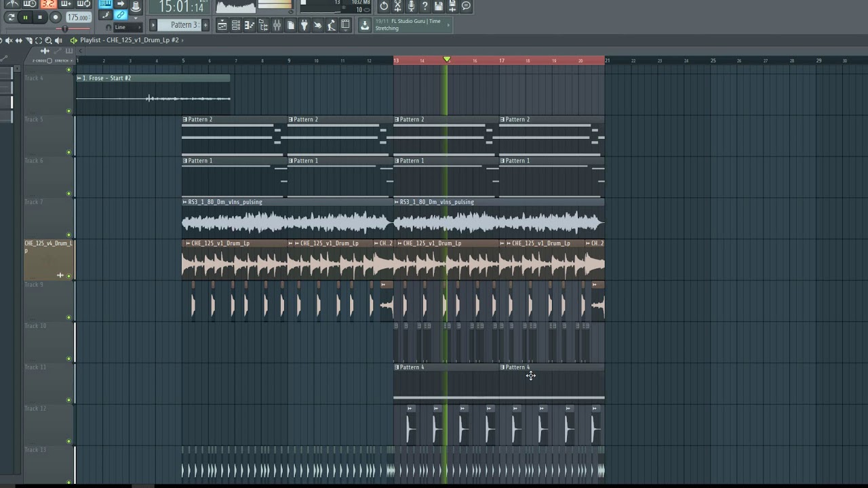Open the Line snap dropdown
This screenshot has width=868, height=488.
click(x=128, y=27)
